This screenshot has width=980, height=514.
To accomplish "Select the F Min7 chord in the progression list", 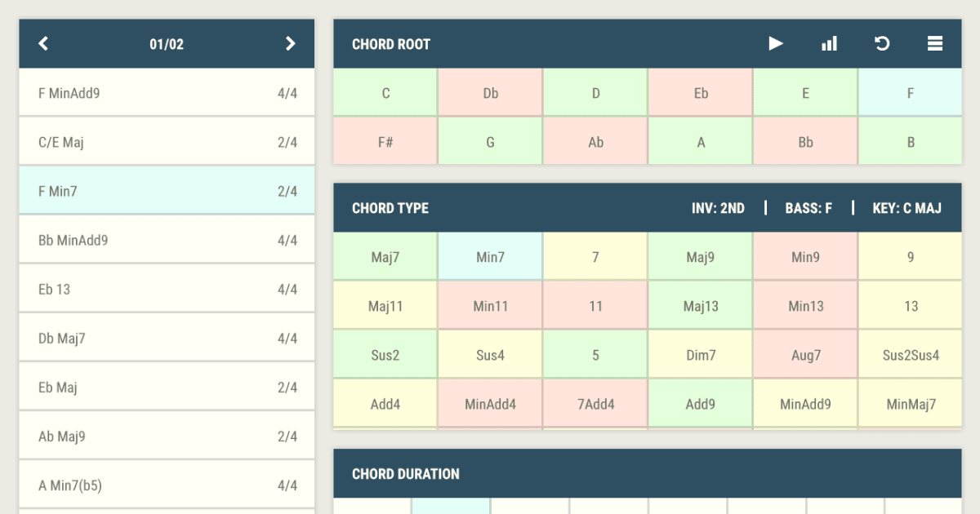I will (167, 190).
